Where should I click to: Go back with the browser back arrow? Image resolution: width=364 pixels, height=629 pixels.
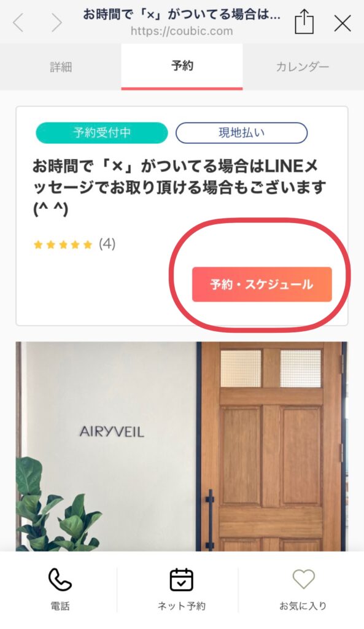18,23
